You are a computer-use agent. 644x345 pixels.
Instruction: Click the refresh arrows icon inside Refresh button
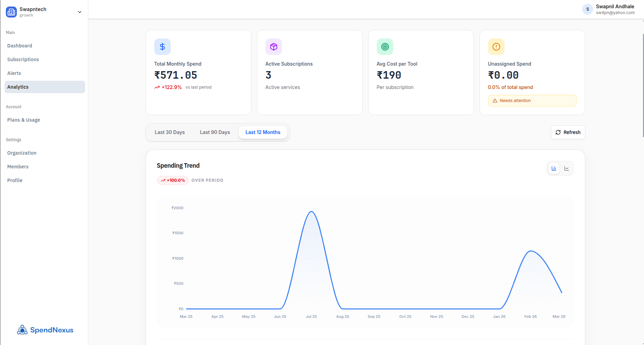(558, 132)
